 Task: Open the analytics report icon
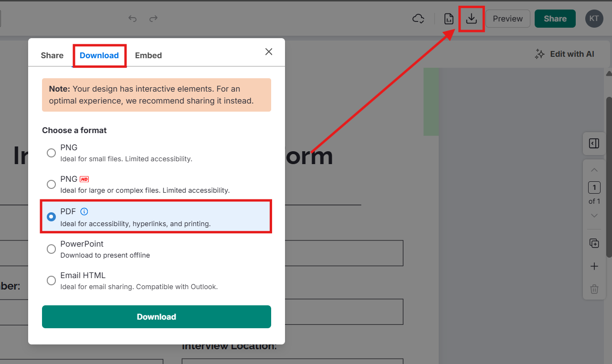click(449, 19)
